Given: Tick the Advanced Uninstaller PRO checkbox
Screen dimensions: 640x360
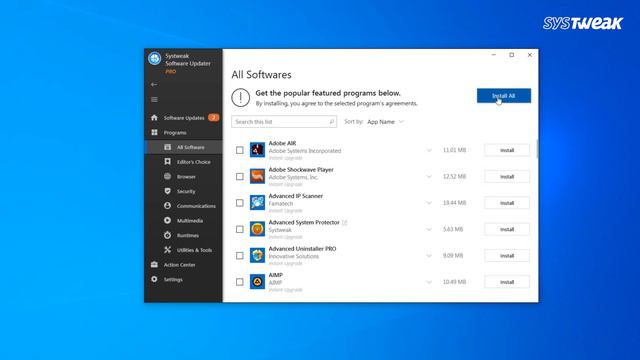Looking at the screenshot, I should pos(240,256).
